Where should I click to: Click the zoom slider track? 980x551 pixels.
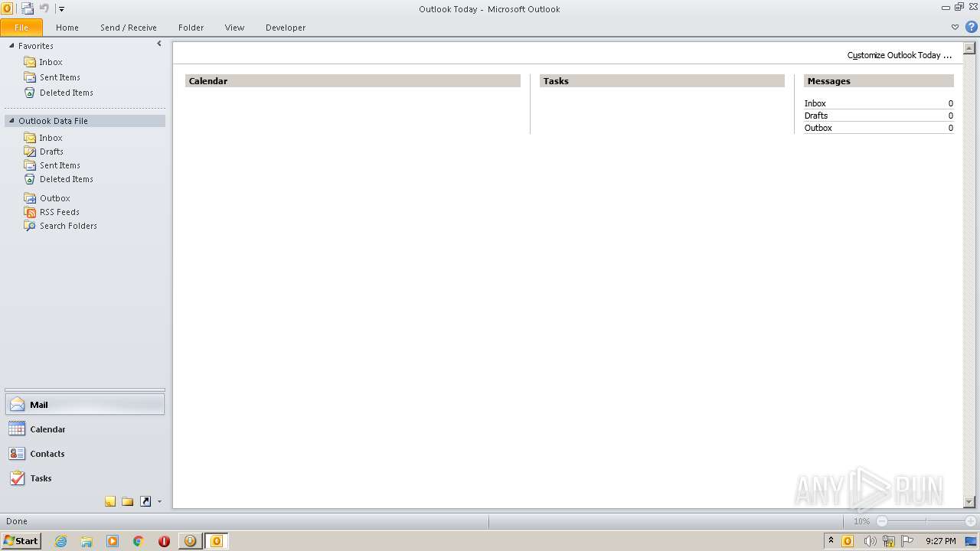coord(926,521)
